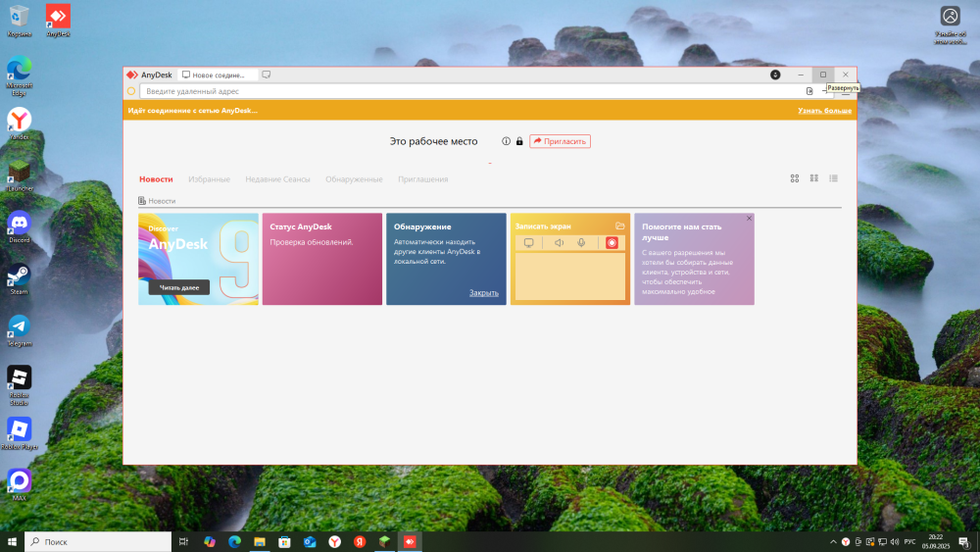The width and height of the screenshot is (980, 552).
Task: Click the lock icon beside Пригласить
Action: tap(519, 141)
